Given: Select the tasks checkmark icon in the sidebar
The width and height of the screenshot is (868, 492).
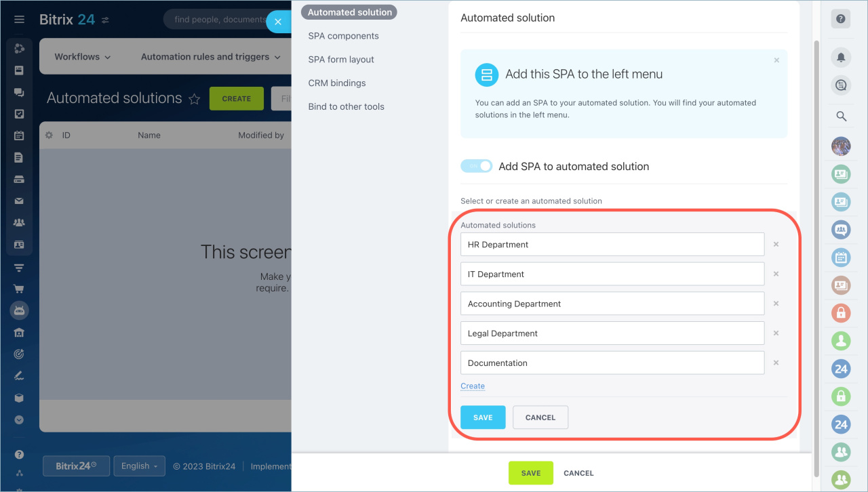Looking at the screenshot, I should coord(19,113).
